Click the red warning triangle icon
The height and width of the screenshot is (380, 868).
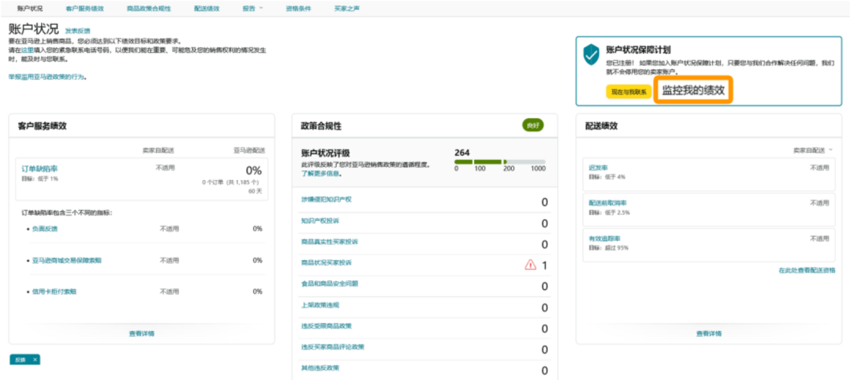coord(530,265)
